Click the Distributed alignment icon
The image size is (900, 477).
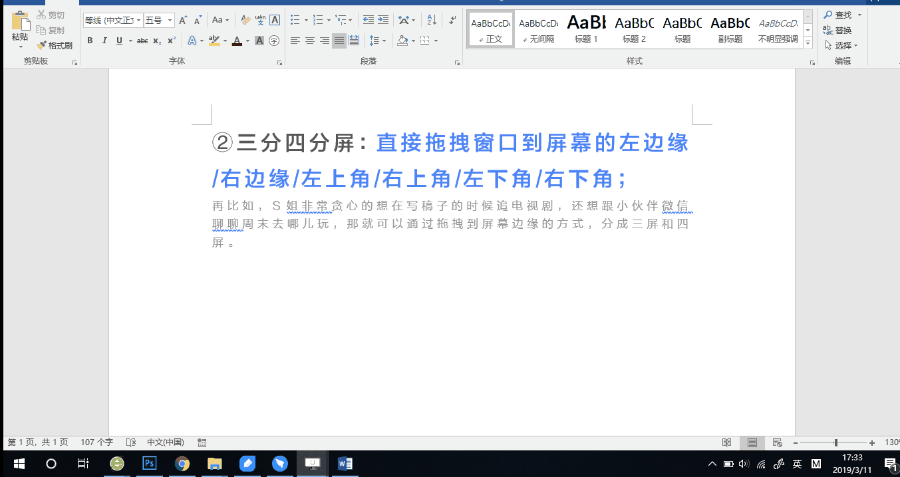[x=354, y=41]
